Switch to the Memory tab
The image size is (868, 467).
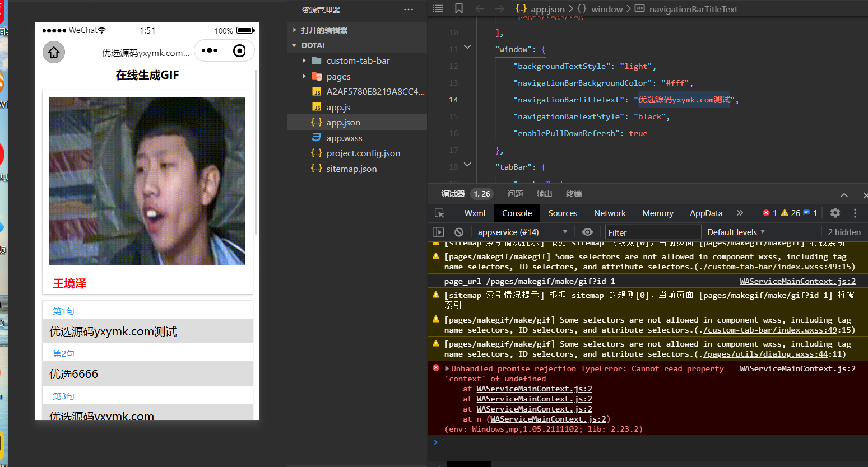658,213
